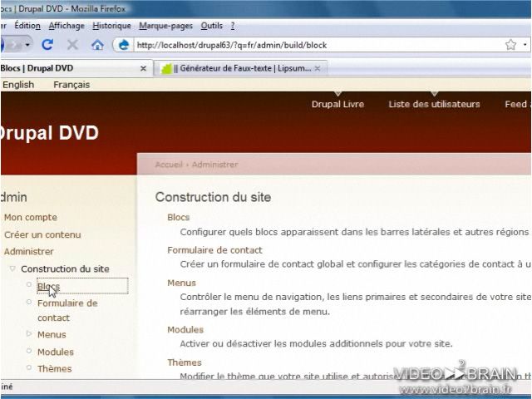532x399 pixels.
Task: Open the Édition menu
Action: tap(27, 26)
